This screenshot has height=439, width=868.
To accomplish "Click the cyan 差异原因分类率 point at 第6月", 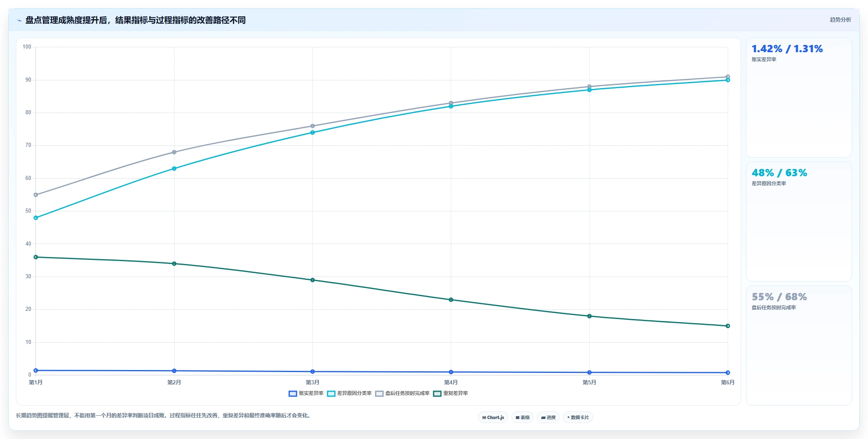I will pos(728,80).
